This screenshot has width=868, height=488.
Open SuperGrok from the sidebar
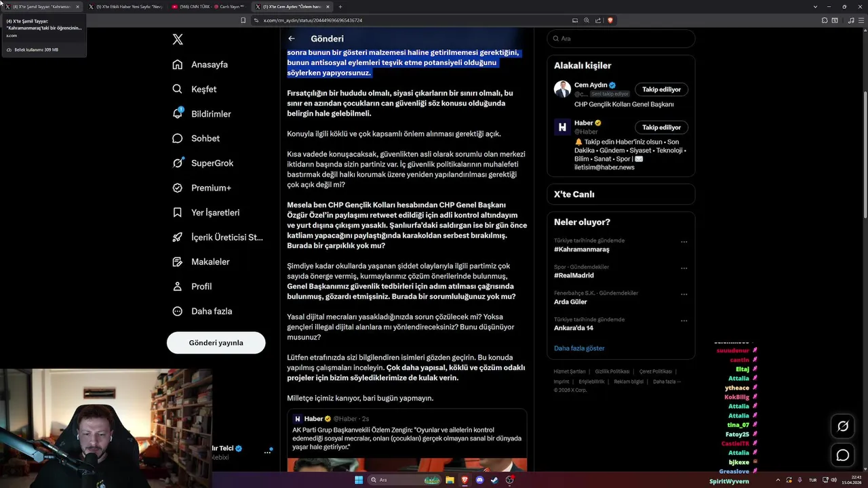point(203,163)
